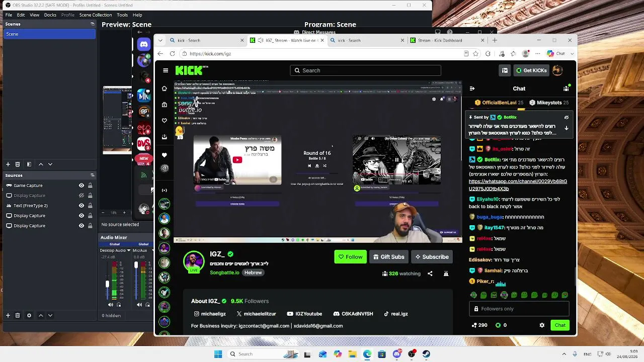644x362 pixels.
Task: Open source properties gear in Sources toolbar
Action: [29, 315]
